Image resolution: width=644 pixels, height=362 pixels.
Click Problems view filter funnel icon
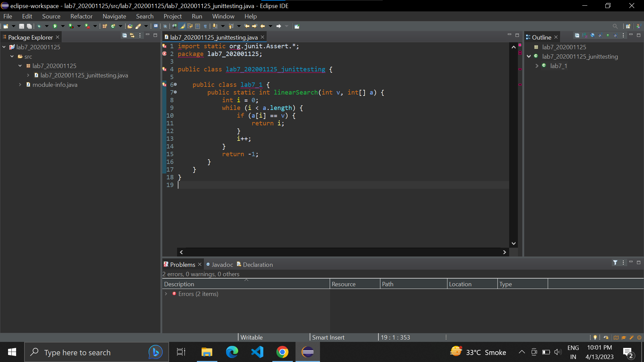pyautogui.click(x=615, y=263)
